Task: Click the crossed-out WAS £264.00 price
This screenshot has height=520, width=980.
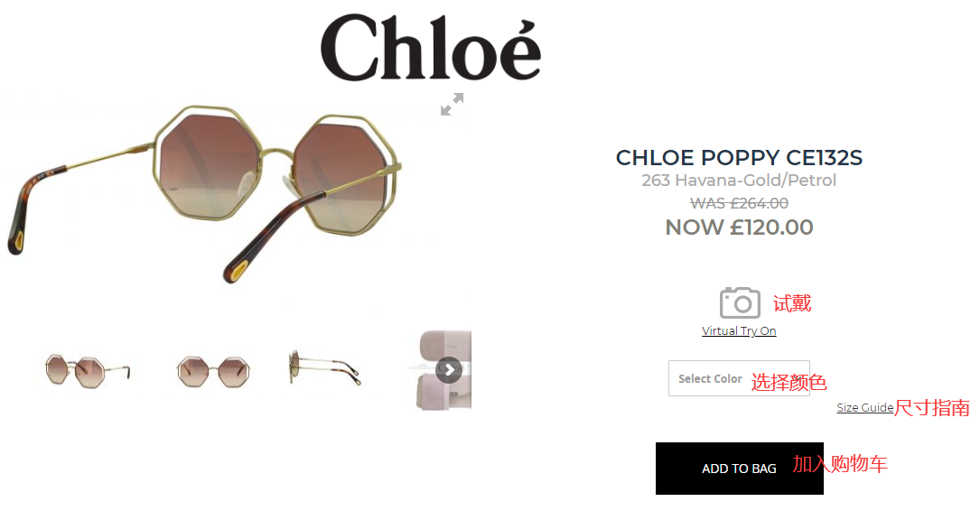Action: (x=740, y=203)
